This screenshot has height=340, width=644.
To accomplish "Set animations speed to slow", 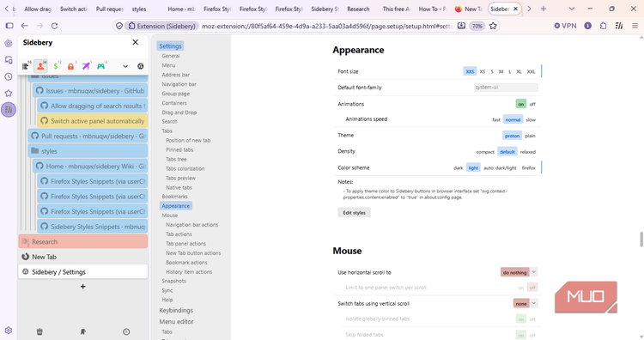I will click(x=531, y=120).
